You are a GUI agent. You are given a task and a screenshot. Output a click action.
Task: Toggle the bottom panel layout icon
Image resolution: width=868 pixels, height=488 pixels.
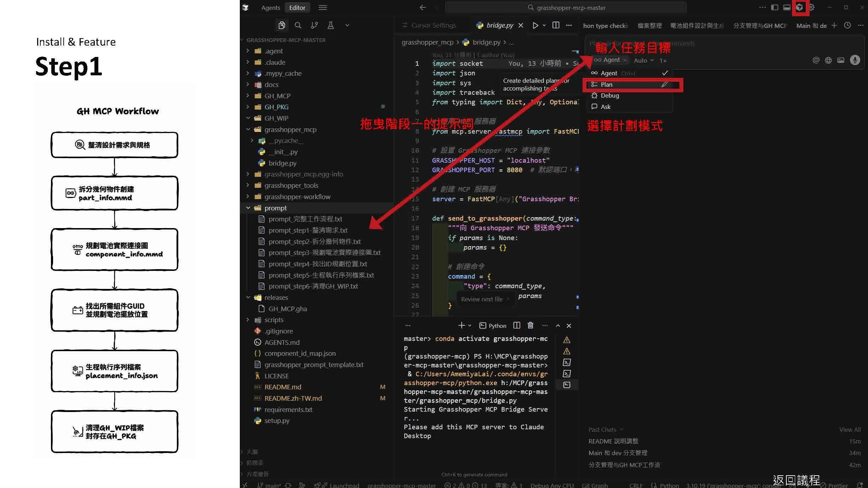click(x=787, y=7)
